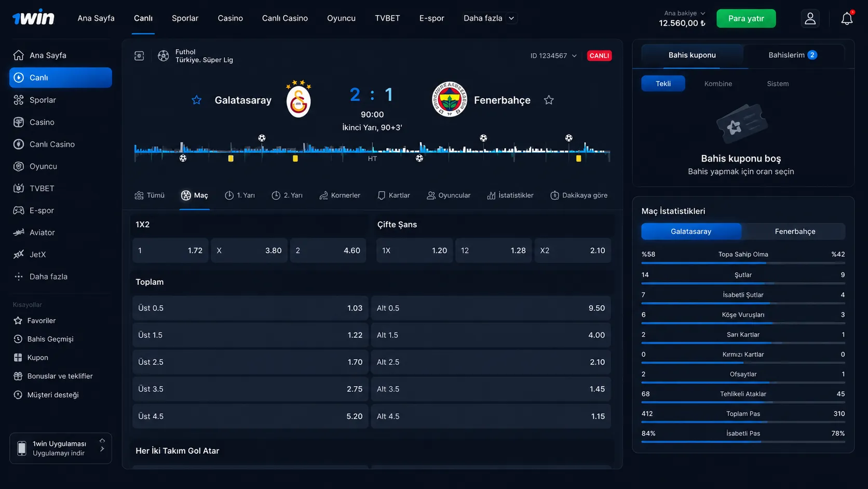Viewport: 868px width, 489px height.
Task: Select Alt 3.5 odds 1.45
Action: [x=491, y=389]
